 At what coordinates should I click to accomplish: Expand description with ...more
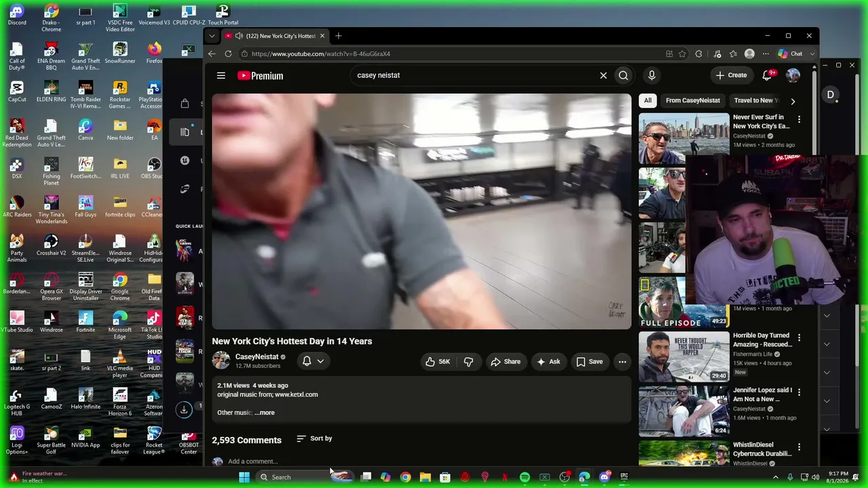pyautogui.click(x=264, y=413)
